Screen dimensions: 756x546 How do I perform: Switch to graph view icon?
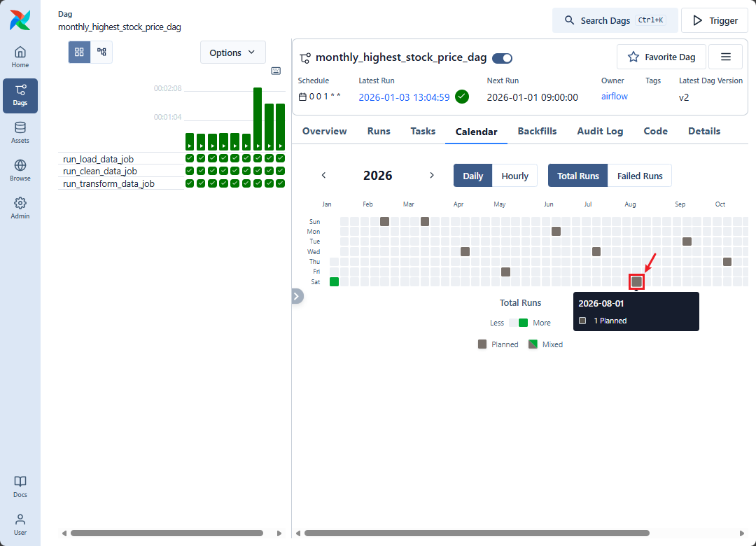tap(101, 52)
